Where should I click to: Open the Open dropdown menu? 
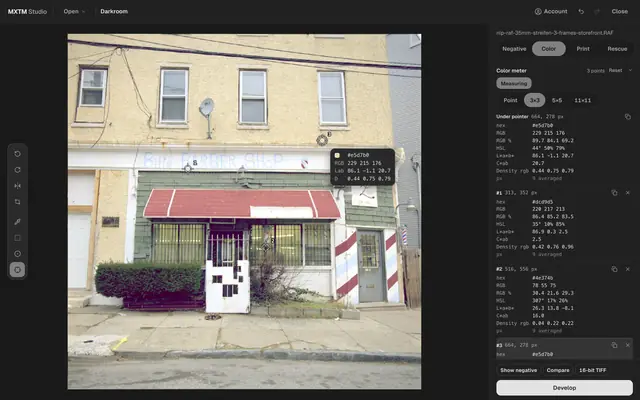click(74, 11)
